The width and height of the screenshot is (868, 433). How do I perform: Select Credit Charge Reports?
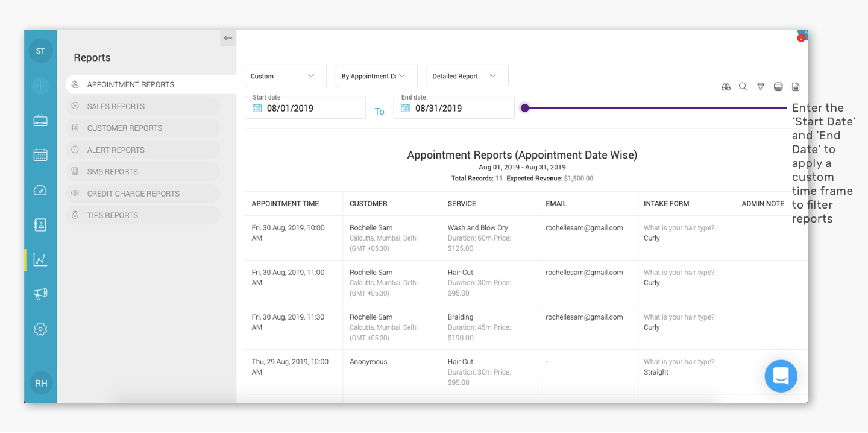(143, 193)
